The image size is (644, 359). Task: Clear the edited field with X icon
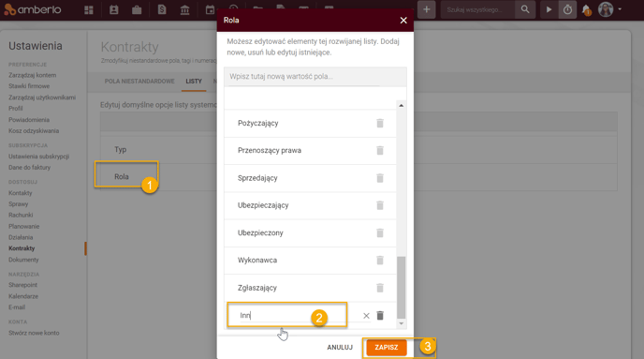[x=366, y=316]
